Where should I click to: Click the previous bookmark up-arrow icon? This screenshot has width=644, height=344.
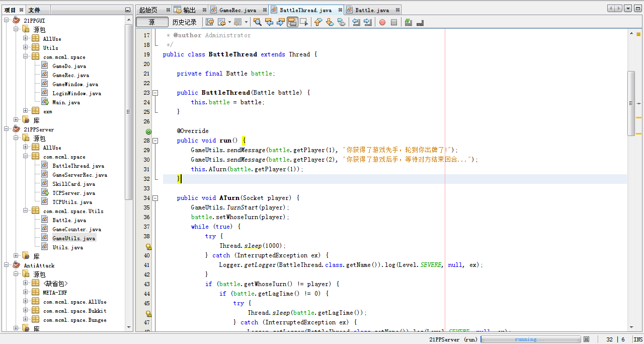click(x=318, y=22)
